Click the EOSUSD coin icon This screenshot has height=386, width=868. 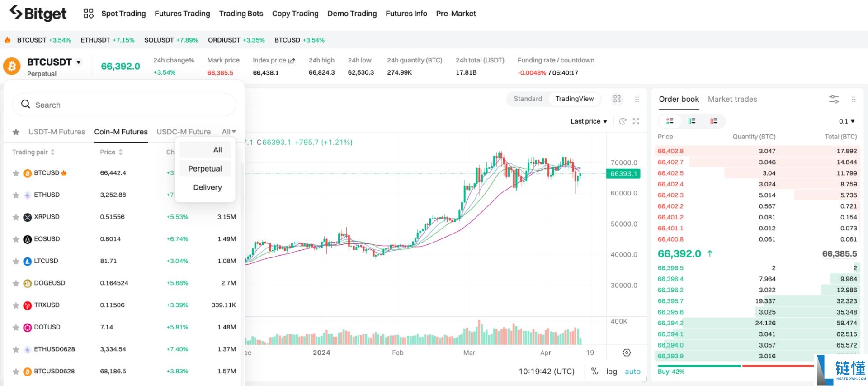coord(28,239)
